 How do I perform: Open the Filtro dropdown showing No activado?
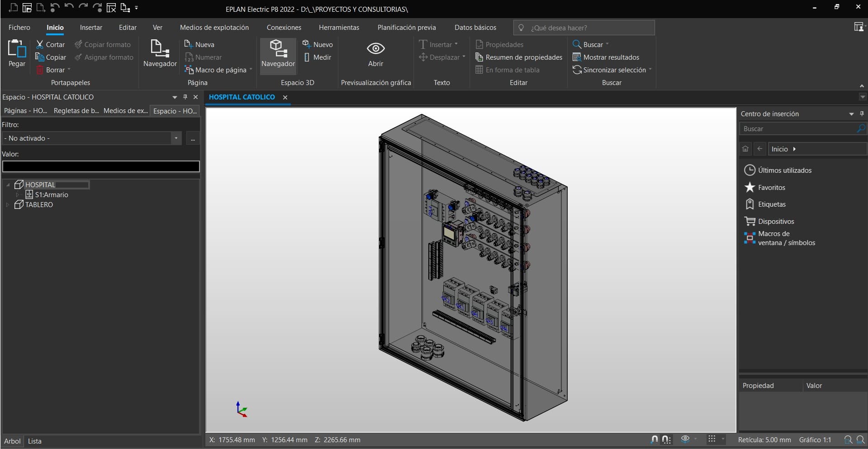[x=175, y=138]
